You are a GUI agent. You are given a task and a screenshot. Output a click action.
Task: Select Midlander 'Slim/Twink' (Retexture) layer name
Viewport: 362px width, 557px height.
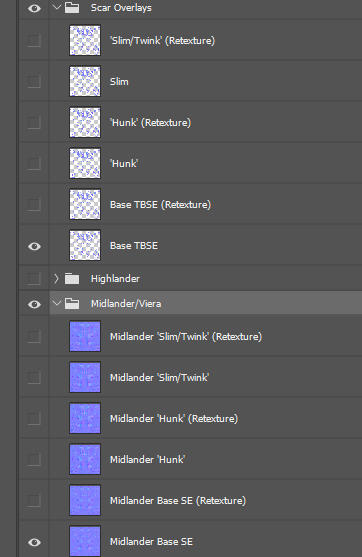click(186, 337)
